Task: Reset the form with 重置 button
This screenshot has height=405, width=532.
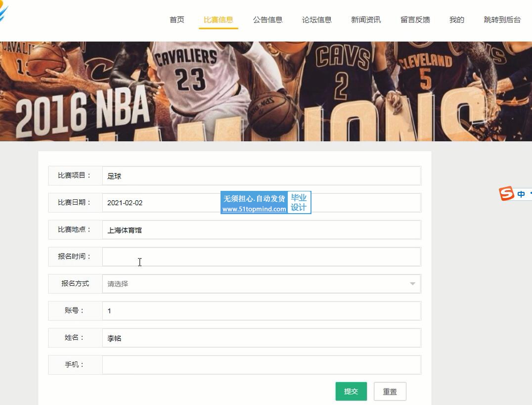Action: point(390,392)
